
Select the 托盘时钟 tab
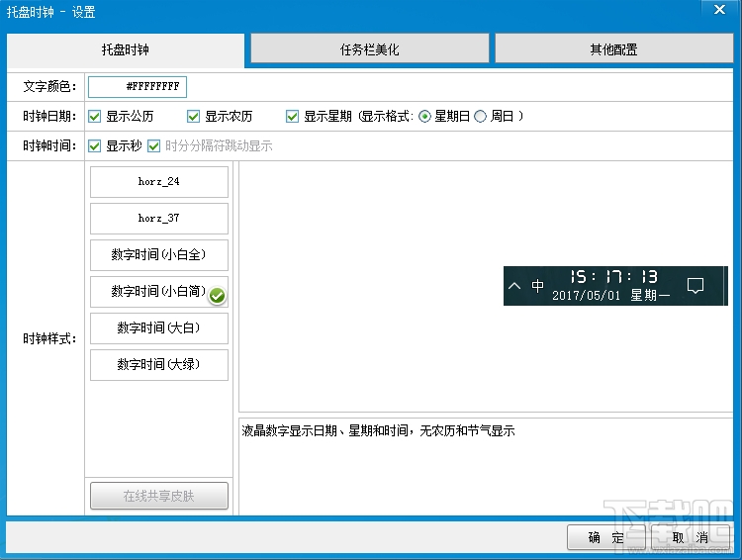pos(126,49)
